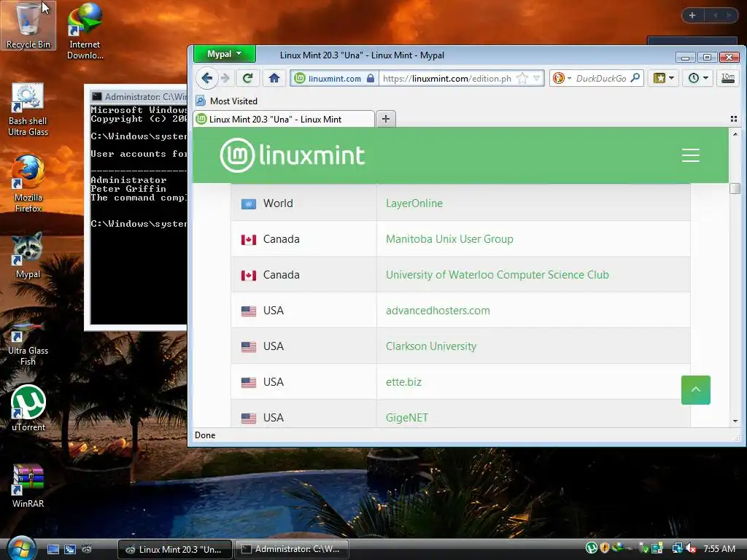The image size is (747, 560).
Task: Click the address bar URL field
Action: point(447,79)
